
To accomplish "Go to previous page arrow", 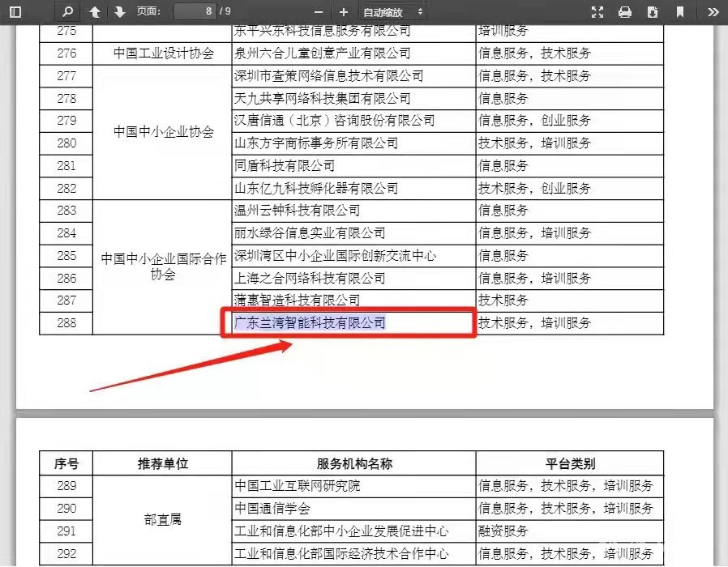I will (95, 11).
